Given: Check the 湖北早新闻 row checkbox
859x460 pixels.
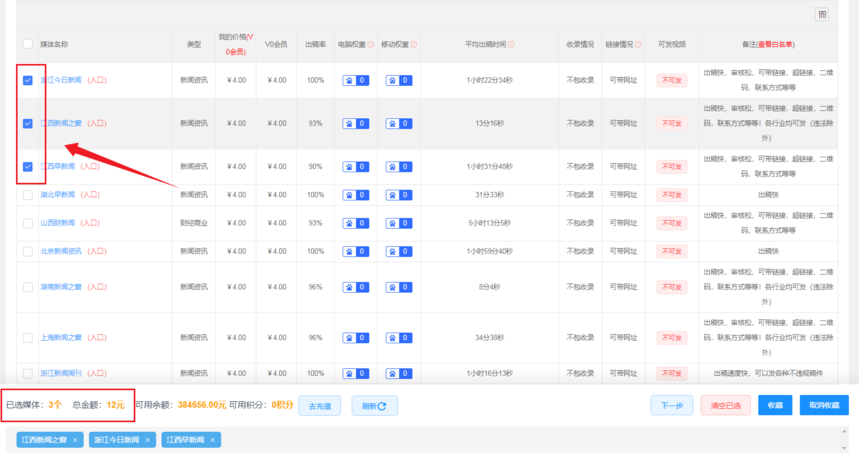Looking at the screenshot, I should [x=28, y=195].
